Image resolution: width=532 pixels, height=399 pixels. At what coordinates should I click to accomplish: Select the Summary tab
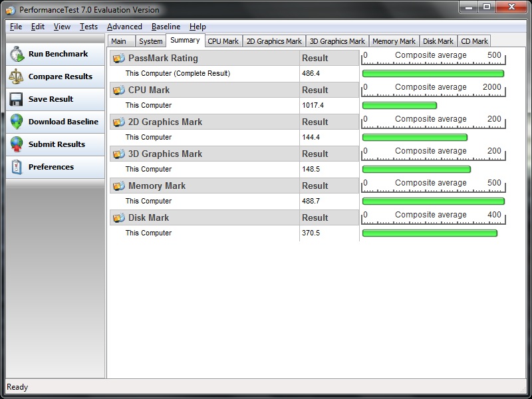(x=186, y=40)
